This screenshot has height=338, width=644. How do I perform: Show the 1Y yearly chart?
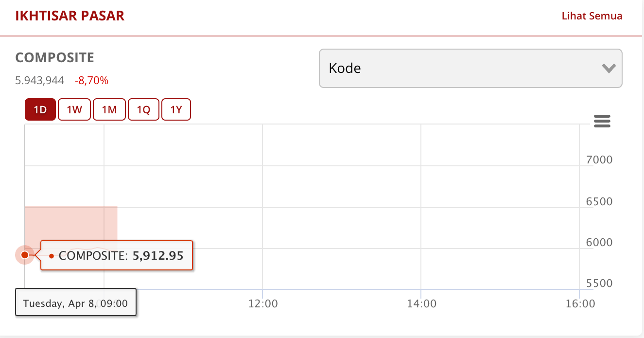[176, 109]
